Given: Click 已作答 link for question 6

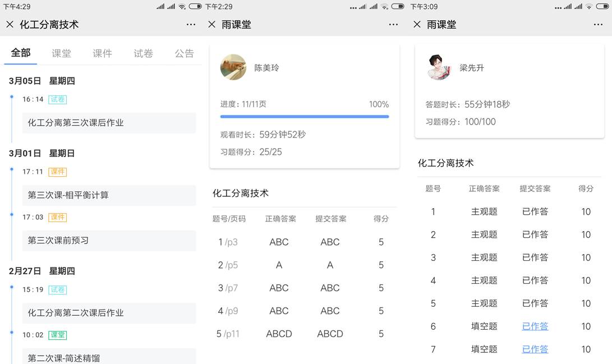Looking at the screenshot, I should coord(535,326).
